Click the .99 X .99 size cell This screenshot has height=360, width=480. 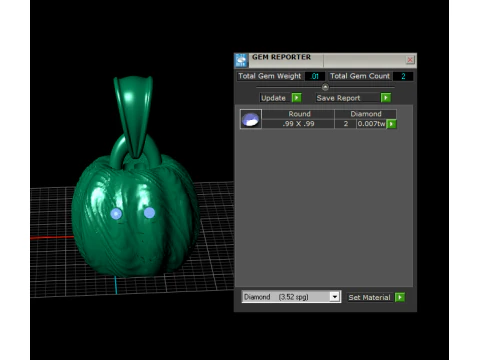[299, 124]
